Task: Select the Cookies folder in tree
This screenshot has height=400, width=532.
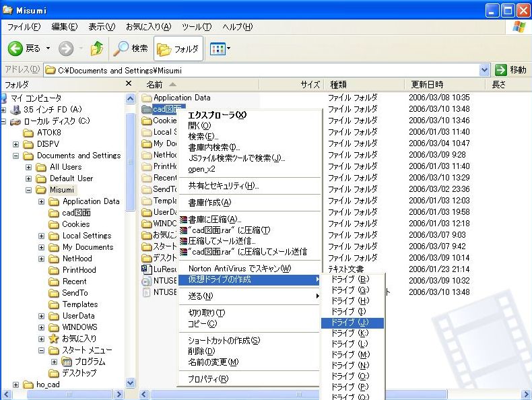Action: pos(69,224)
